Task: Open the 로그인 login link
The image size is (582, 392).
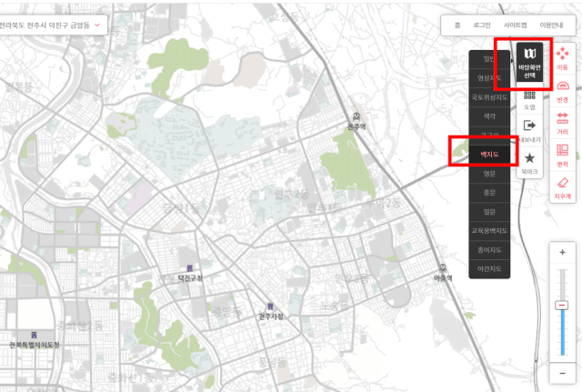Action: pos(482,25)
